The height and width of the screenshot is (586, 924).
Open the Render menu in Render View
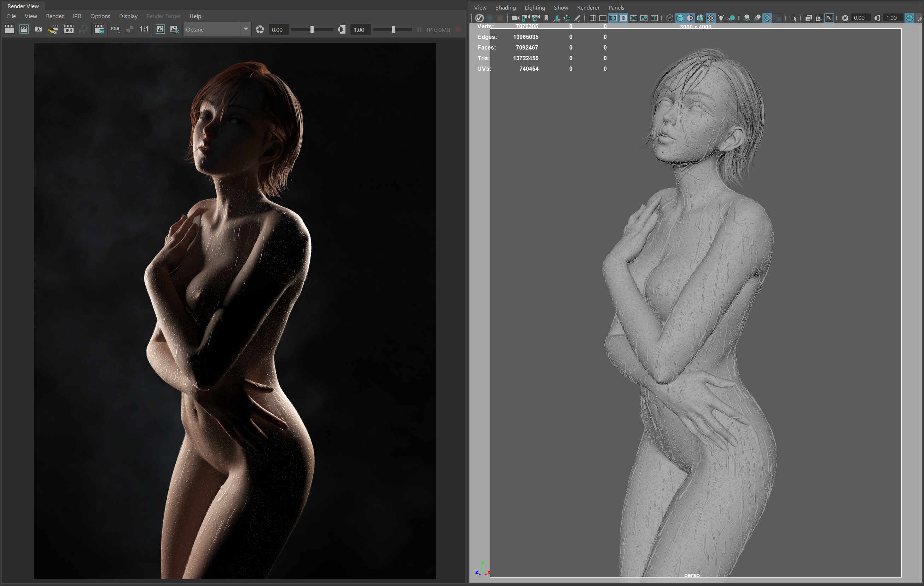[x=54, y=16]
